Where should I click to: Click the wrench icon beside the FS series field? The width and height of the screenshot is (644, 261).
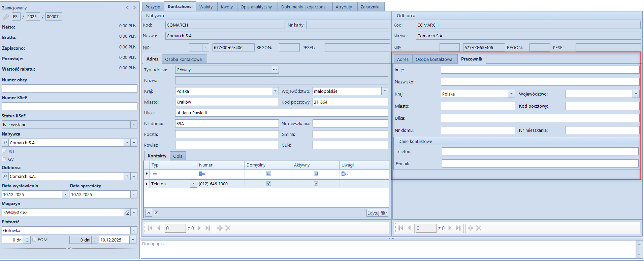[6, 16]
